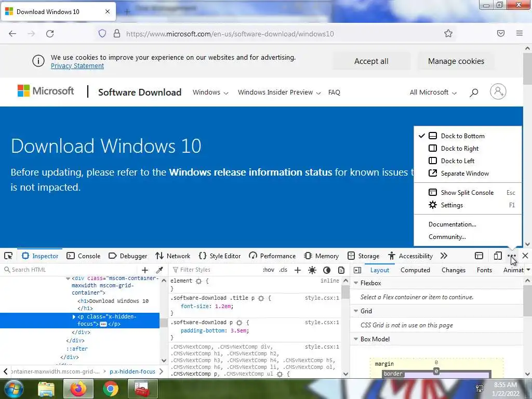Expand the p x-hidden-focus node
The height and width of the screenshot is (399, 532).
(x=74, y=316)
